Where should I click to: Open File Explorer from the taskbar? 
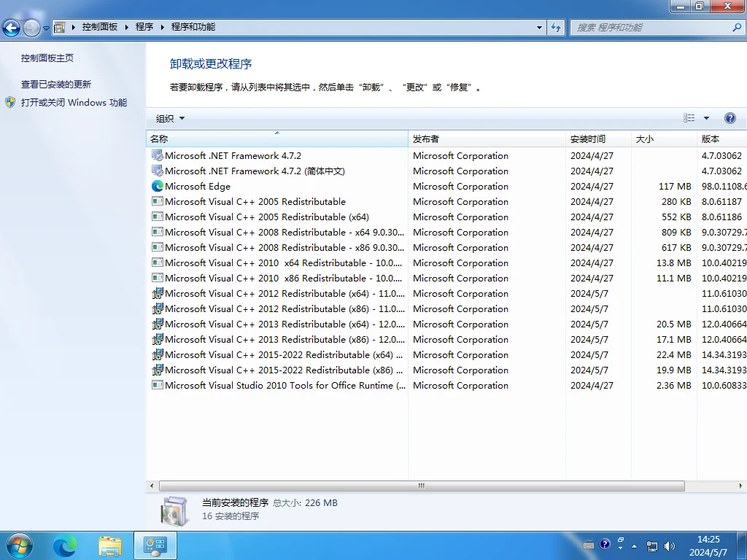110,546
